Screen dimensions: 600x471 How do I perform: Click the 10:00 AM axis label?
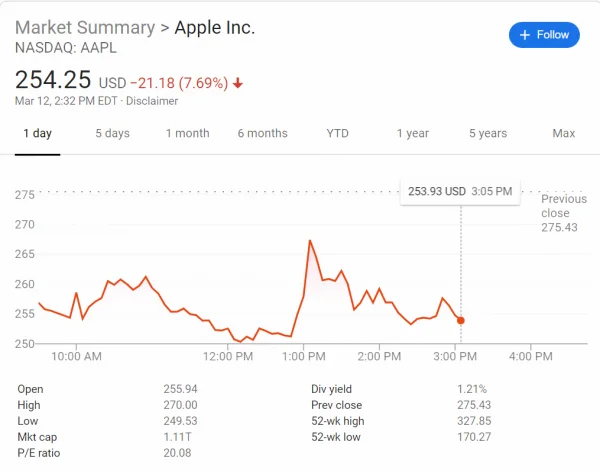coord(77,356)
